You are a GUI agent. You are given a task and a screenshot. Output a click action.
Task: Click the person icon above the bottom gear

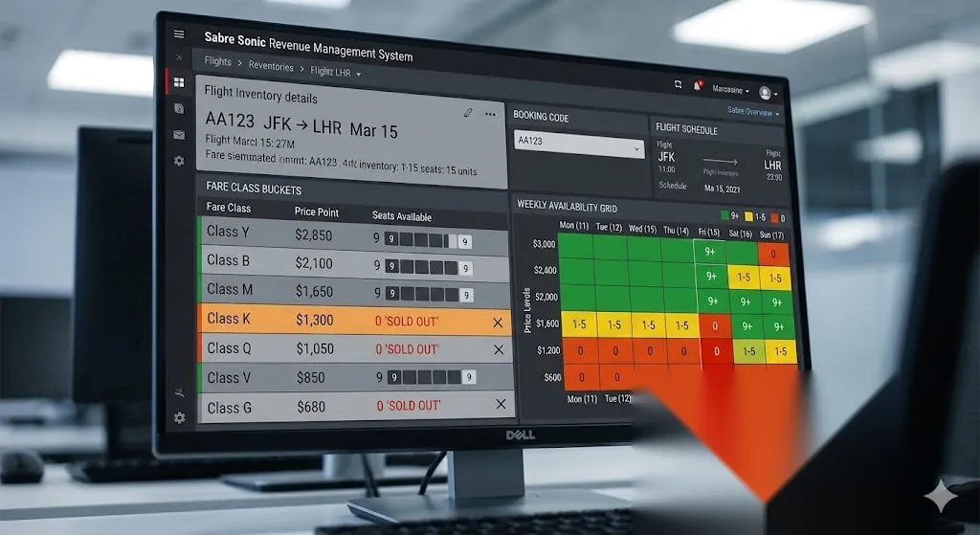[179, 392]
